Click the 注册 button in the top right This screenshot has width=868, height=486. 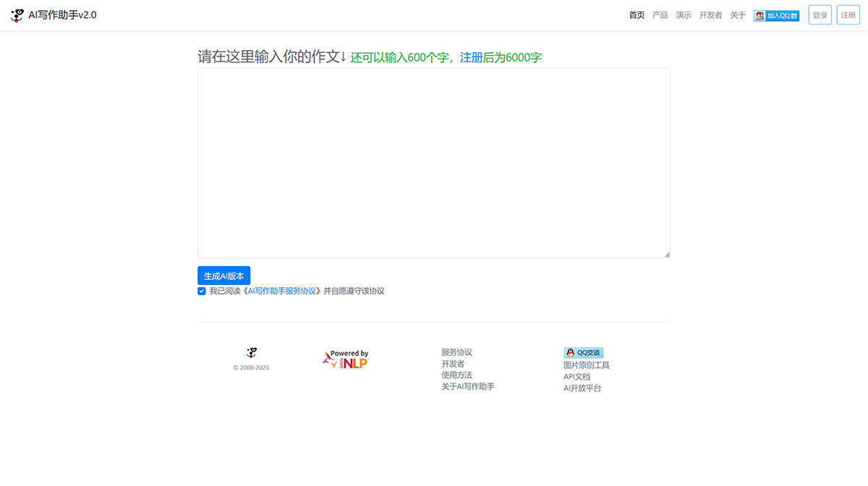pyautogui.click(x=848, y=14)
